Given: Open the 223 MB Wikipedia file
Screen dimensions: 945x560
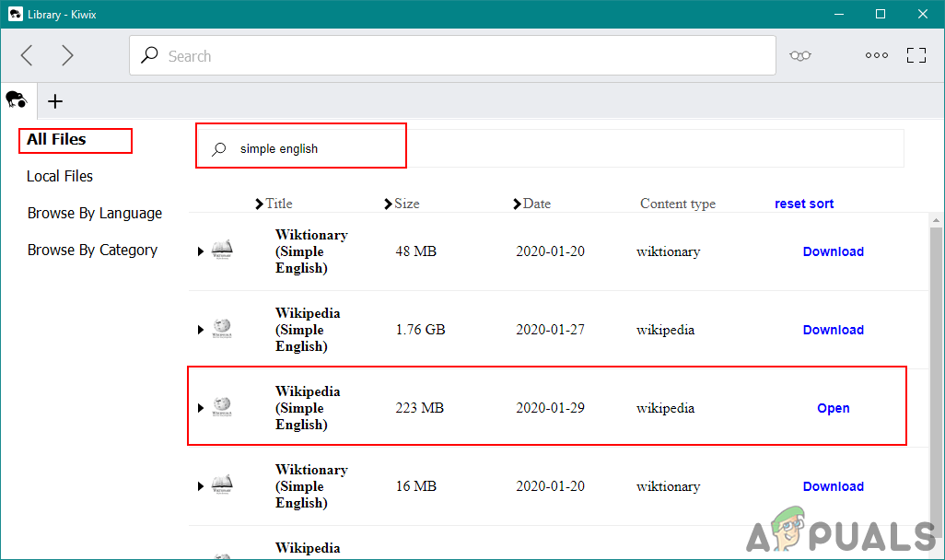Looking at the screenshot, I should click(x=833, y=408).
